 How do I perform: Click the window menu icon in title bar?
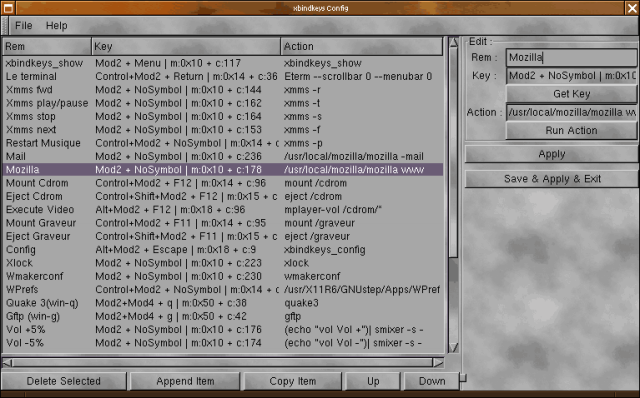coord(8,8)
